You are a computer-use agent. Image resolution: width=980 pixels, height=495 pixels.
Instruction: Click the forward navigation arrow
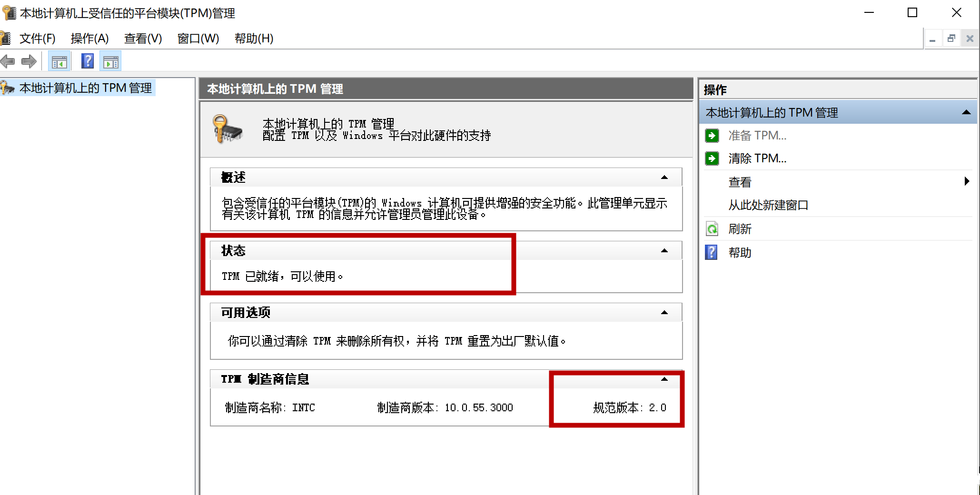(29, 61)
